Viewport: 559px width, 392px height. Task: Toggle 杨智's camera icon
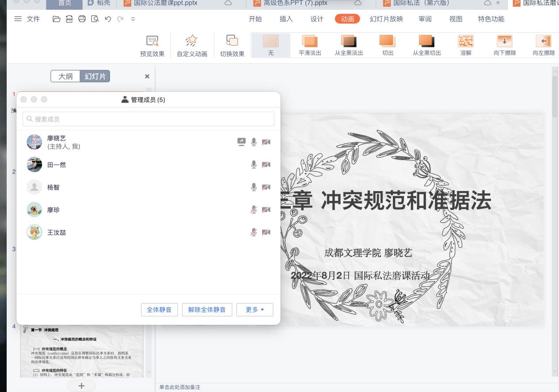(x=266, y=187)
